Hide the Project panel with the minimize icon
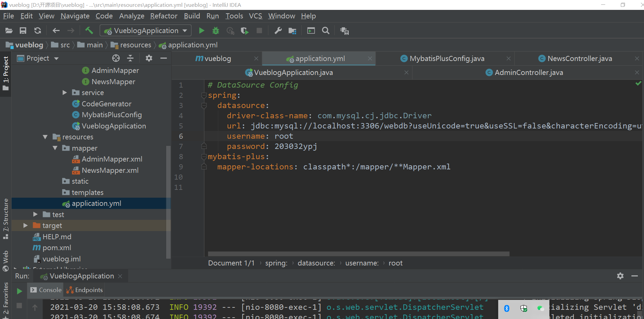 coord(163,58)
